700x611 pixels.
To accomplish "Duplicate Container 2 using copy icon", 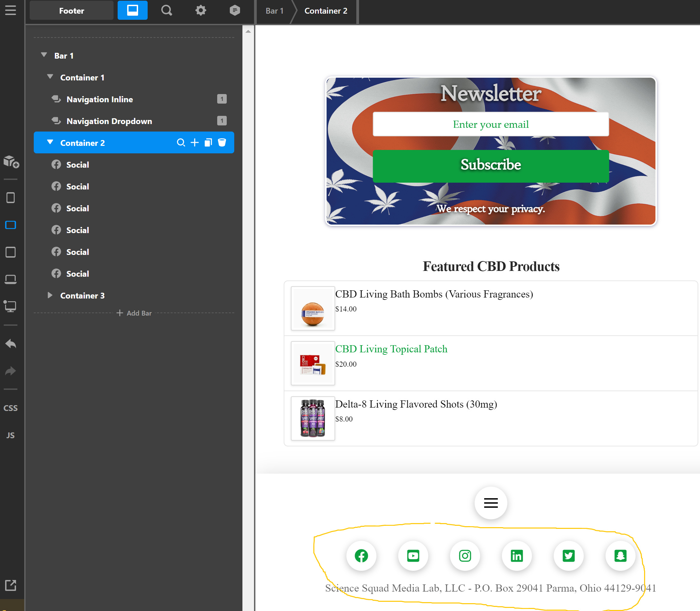I will 208,142.
